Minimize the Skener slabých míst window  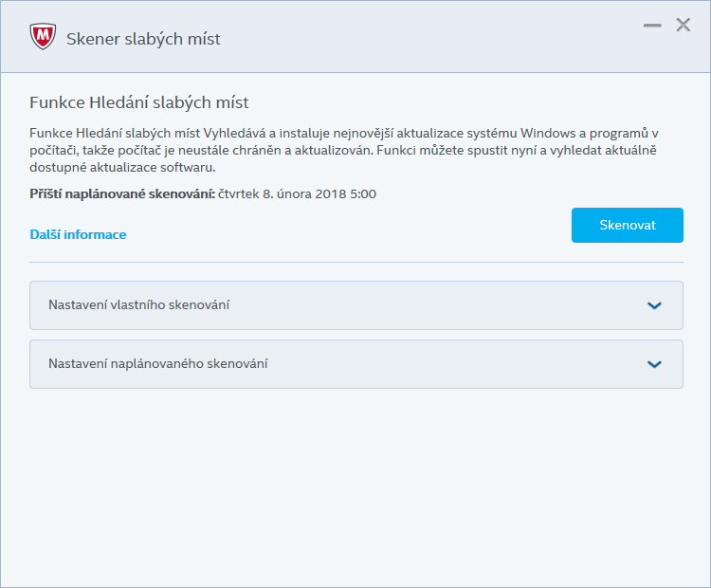click(652, 26)
